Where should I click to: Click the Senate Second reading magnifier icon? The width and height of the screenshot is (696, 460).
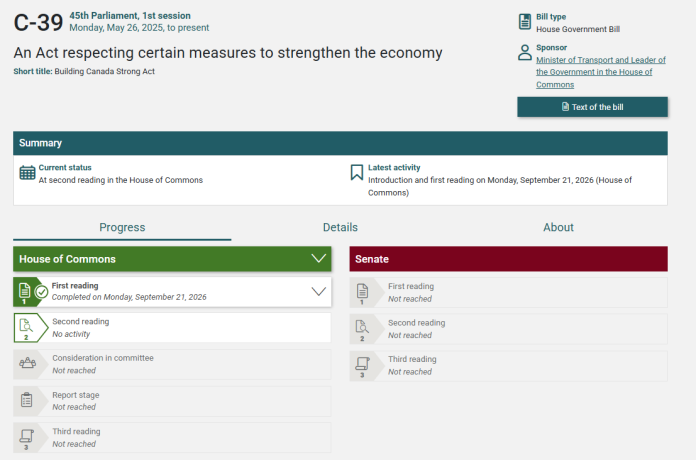pyautogui.click(x=362, y=327)
